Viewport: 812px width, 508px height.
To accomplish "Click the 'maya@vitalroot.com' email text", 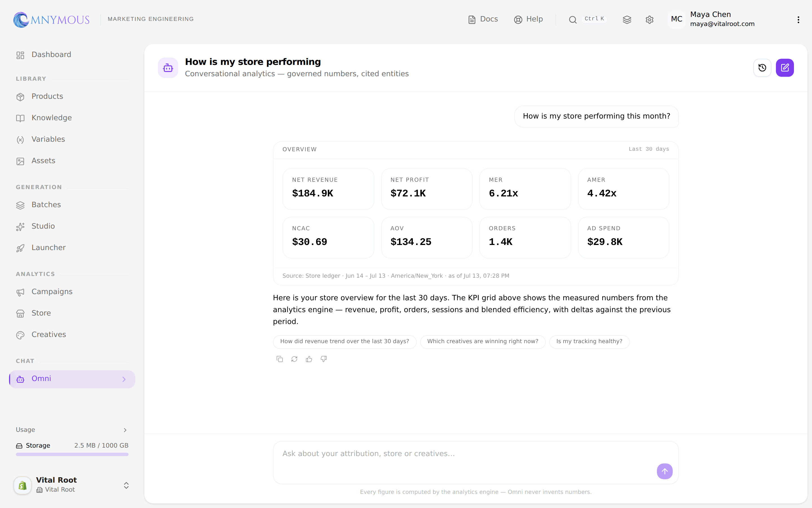I will (x=722, y=24).
